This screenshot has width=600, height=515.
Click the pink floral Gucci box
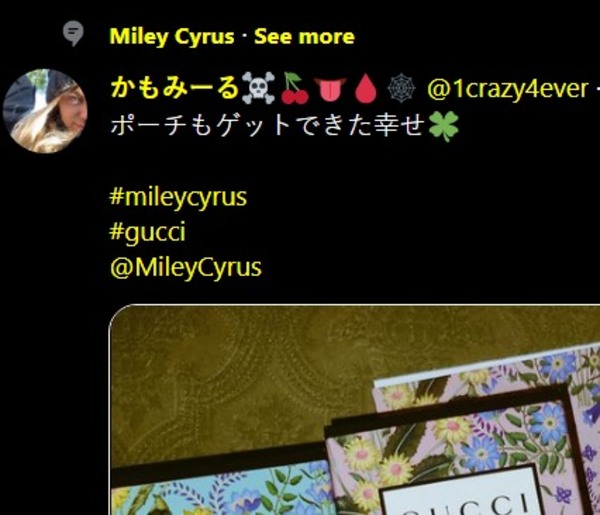tap(459, 451)
